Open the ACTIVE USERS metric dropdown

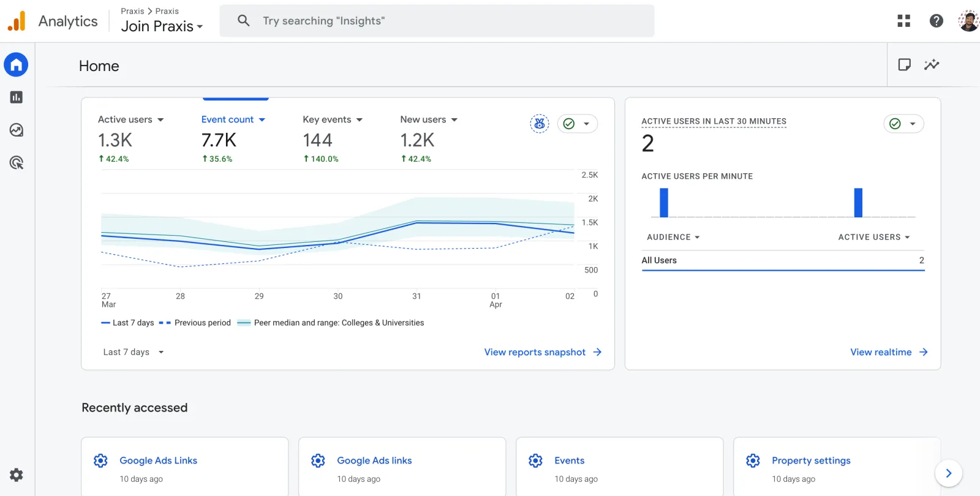874,237
